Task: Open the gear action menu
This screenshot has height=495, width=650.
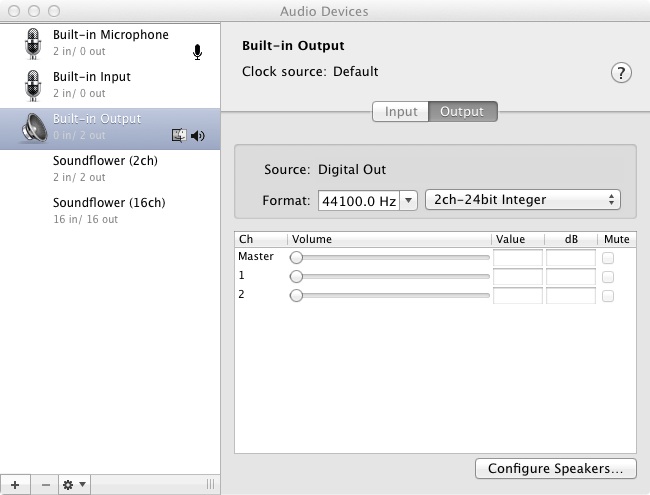Action: 74,485
